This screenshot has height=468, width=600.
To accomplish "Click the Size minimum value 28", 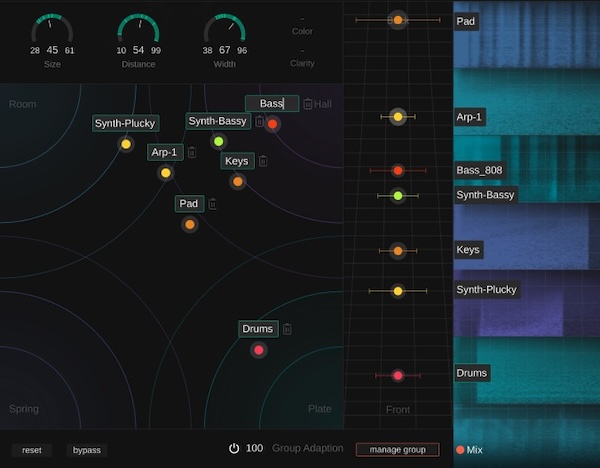I will pos(35,51).
